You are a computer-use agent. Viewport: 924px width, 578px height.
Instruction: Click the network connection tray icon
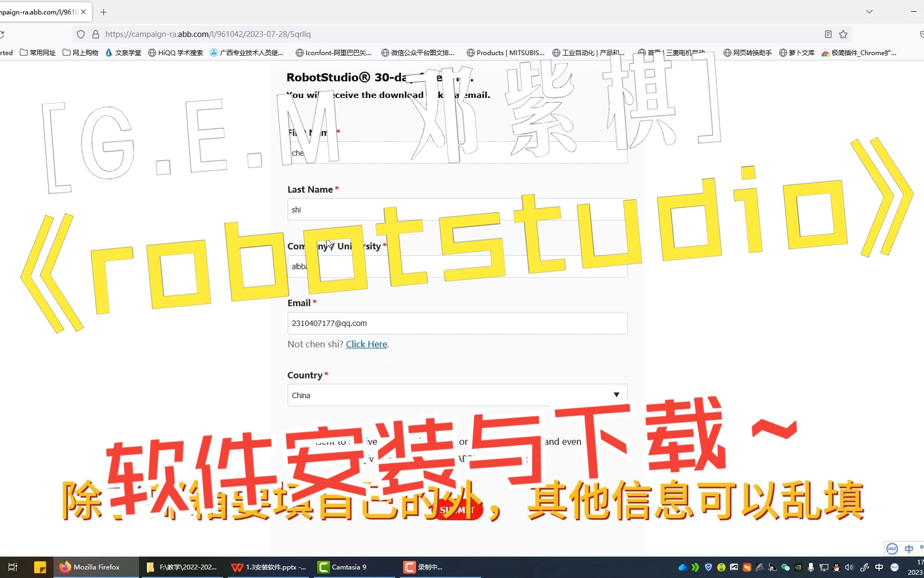coord(824,567)
